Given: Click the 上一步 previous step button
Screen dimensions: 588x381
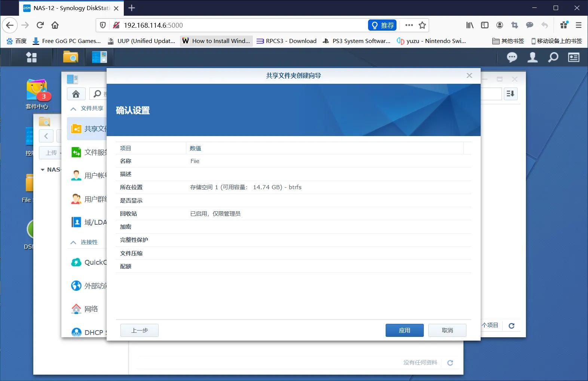Looking at the screenshot, I should pos(140,330).
